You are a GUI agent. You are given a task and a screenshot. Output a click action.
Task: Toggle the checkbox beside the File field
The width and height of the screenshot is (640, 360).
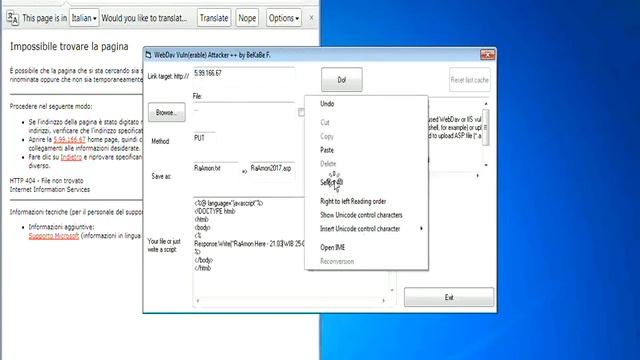click(x=301, y=112)
